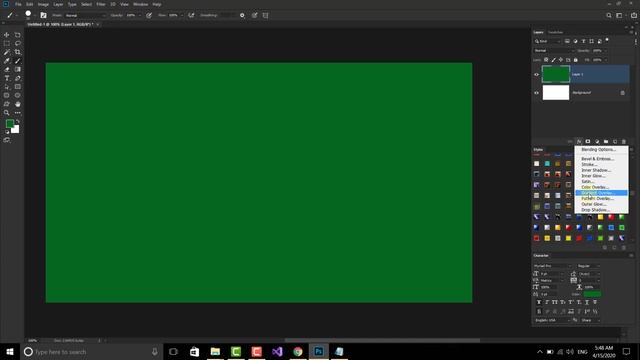
Task: Select the Eraser tool
Action: 7,69
